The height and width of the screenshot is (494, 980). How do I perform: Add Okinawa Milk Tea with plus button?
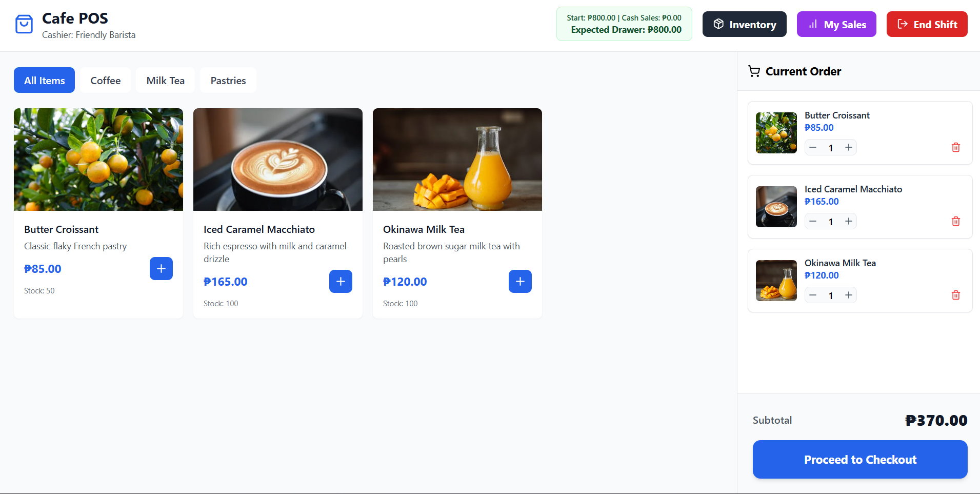click(x=520, y=282)
